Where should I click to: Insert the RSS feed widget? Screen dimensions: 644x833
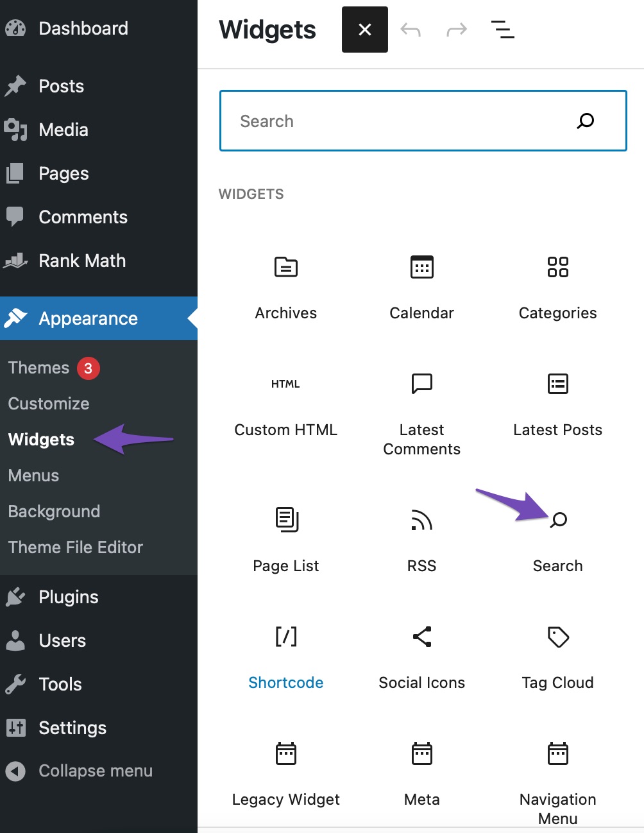click(421, 538)
